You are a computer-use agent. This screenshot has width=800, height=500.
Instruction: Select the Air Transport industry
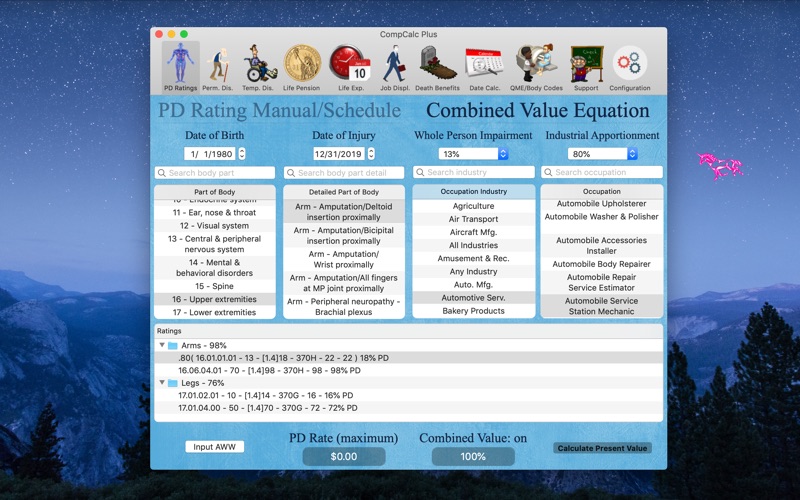click(473, 219)
